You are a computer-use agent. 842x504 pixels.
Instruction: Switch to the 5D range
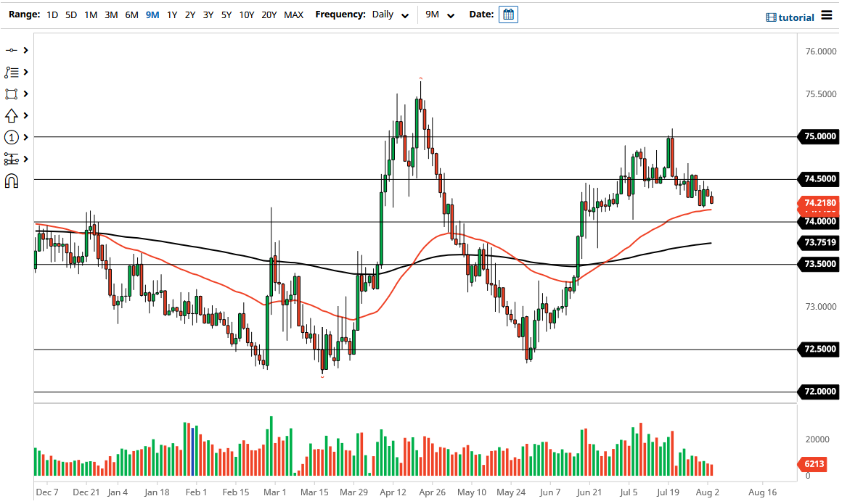[70, 15]
